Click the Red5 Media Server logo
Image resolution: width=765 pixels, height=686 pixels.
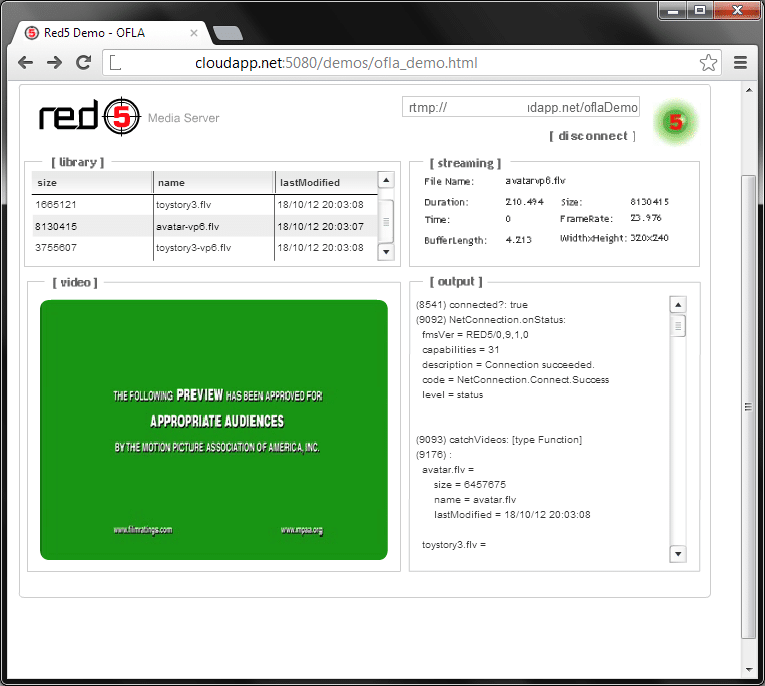85,117
